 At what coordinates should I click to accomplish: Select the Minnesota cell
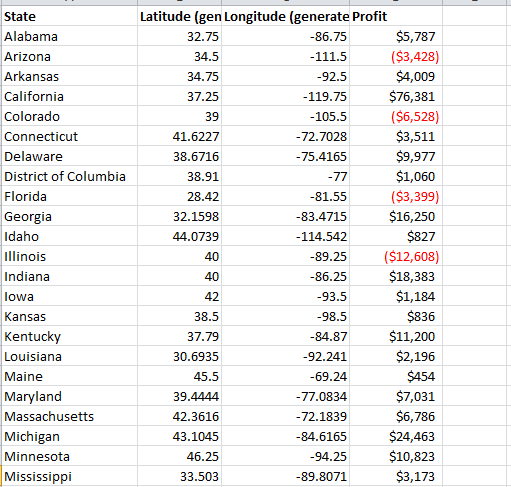pos(69,456)
